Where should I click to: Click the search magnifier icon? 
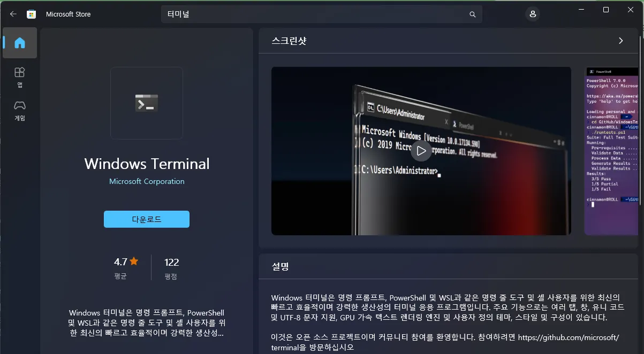pos(473,14)
